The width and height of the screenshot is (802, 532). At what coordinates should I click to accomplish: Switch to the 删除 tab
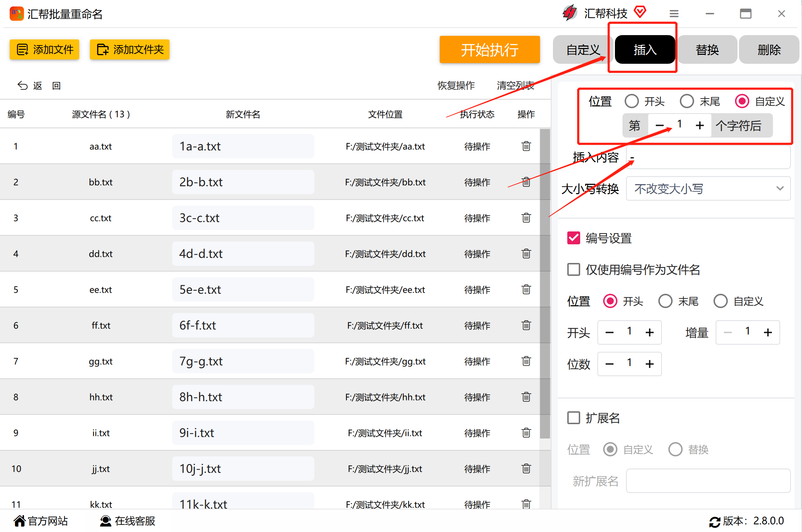(769, 49)
